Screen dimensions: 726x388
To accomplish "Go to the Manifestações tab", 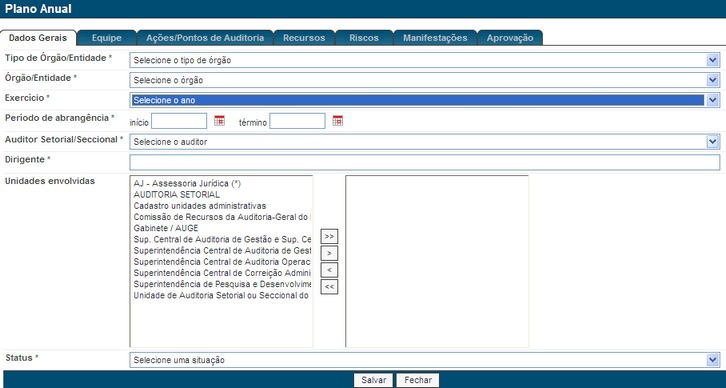I will coord(435,38).
